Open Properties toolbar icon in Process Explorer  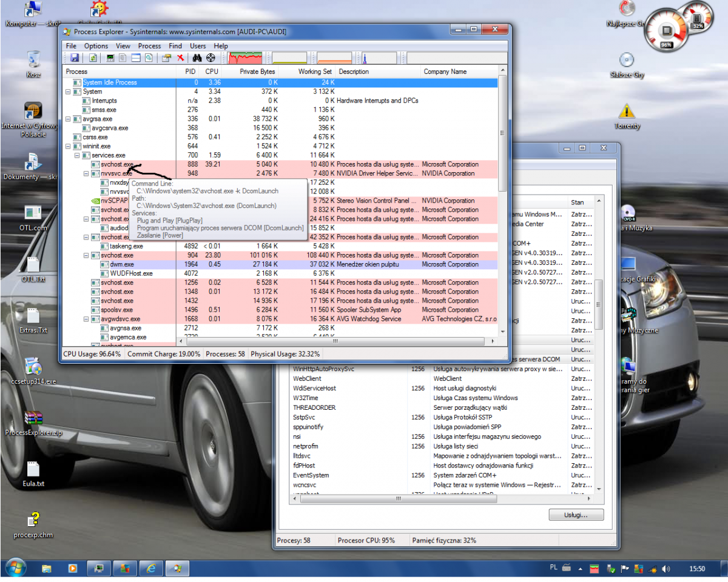click(x=166, y=58)
